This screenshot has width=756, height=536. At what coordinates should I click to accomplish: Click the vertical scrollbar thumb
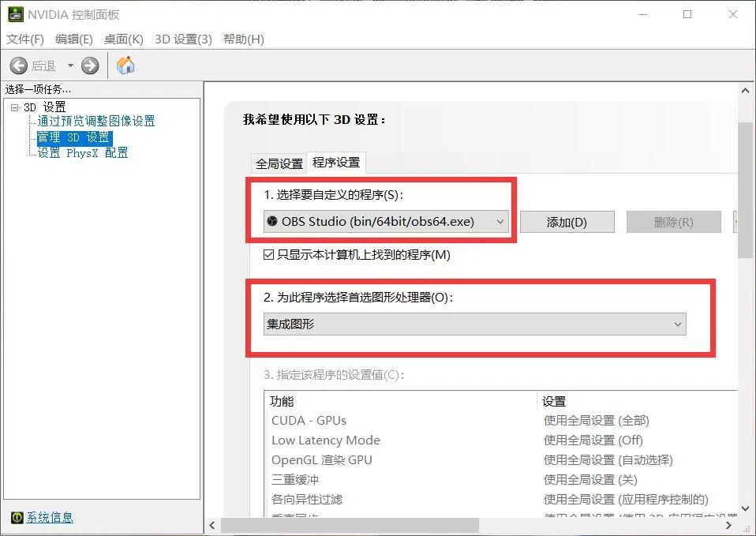click(745, 190)
